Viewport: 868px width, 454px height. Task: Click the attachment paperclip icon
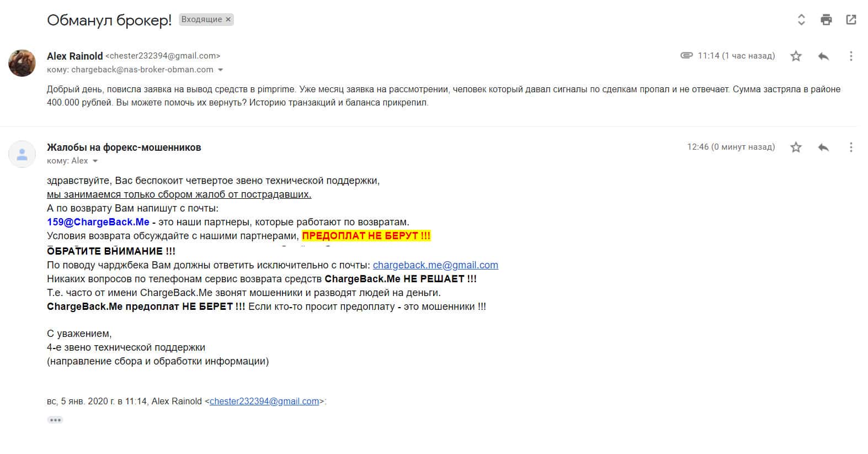[686, 56]
